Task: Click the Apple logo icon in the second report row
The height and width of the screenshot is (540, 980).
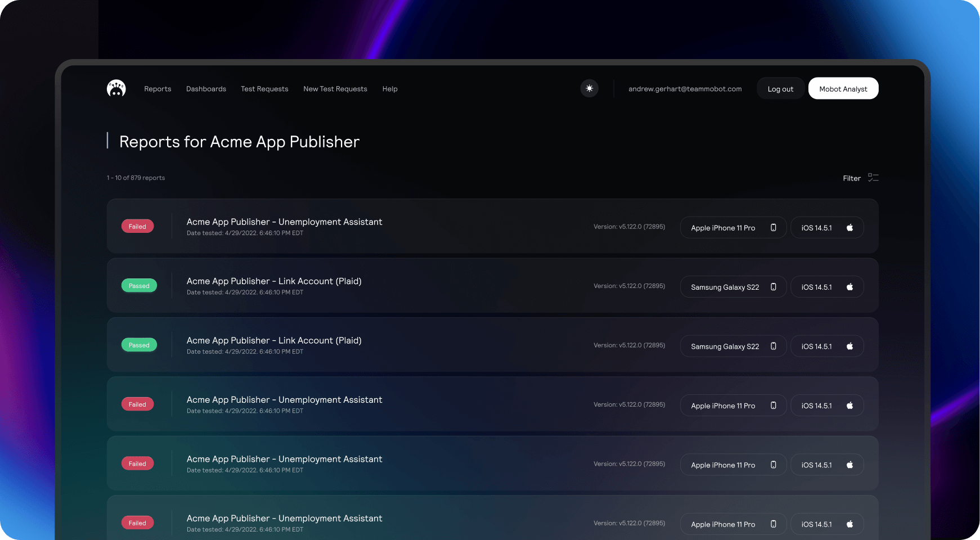Action: pyautogui.click(x=850, y=287)
